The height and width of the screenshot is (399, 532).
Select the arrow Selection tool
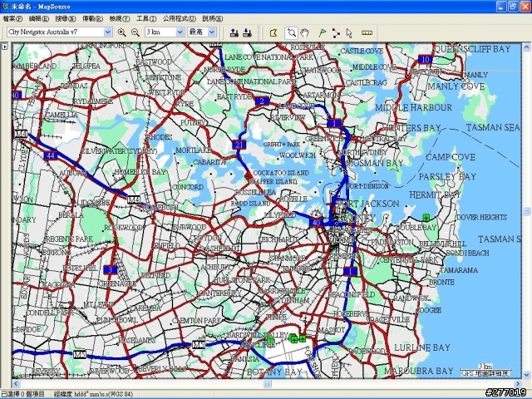coord(349,33)
